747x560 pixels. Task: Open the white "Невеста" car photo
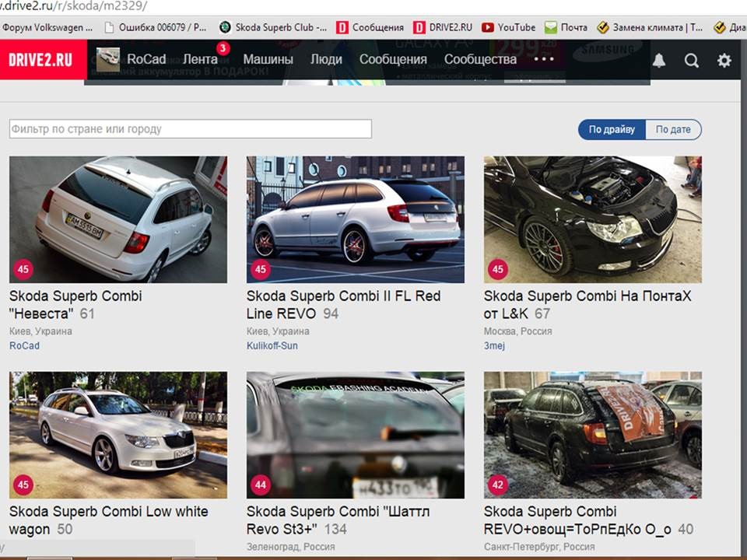click(118, 219)
